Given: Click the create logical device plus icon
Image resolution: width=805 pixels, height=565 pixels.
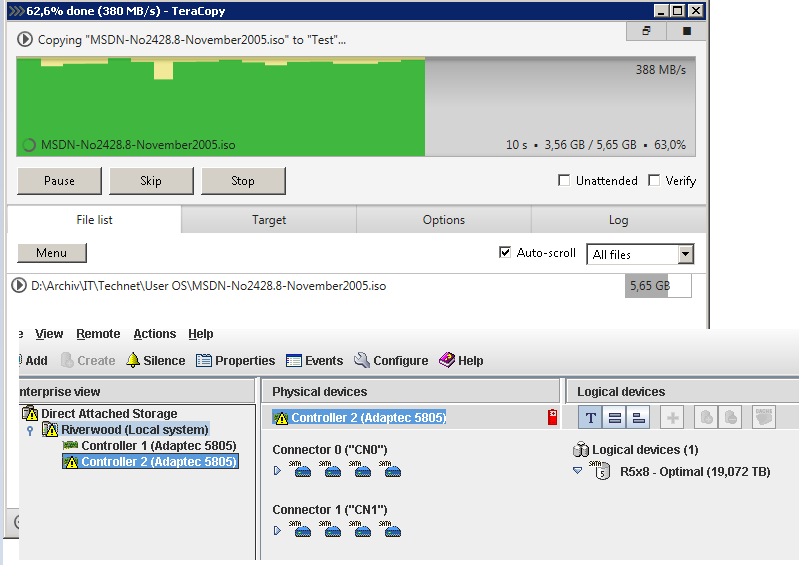Looking at the screenshot, I should click(672, 417).
